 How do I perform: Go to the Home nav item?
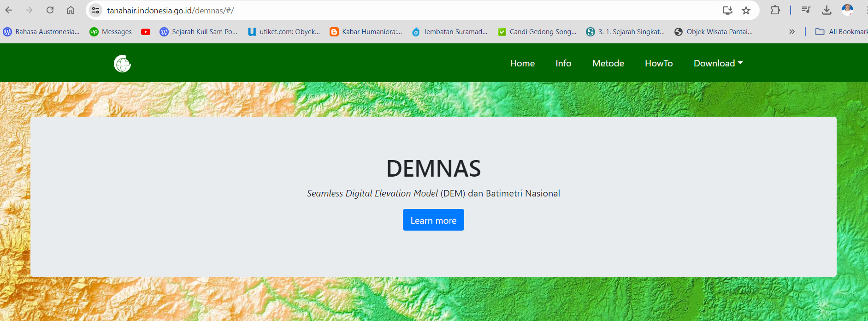tap(522, 63)
